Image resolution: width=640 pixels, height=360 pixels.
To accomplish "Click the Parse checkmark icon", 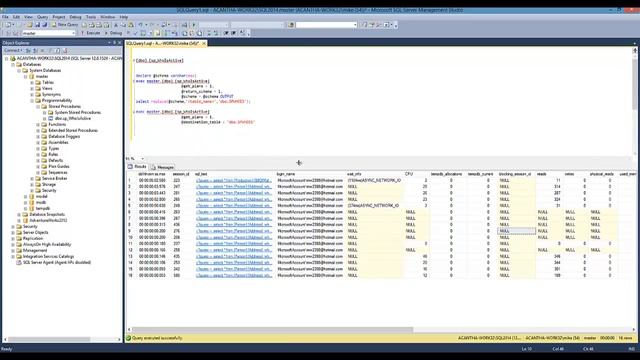I will (136, 33).
